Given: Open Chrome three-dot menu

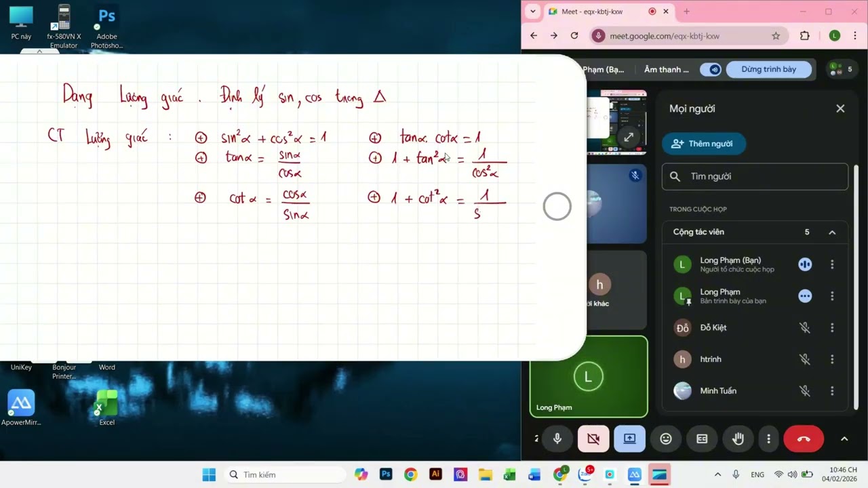Looking at the screenshot, I should [x=856, y=36].
